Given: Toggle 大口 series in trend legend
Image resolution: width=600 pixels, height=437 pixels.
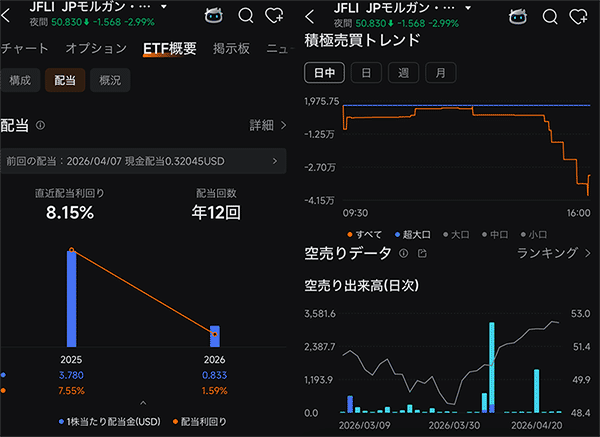Looking at the screenshot, I should tap(456, 234).
